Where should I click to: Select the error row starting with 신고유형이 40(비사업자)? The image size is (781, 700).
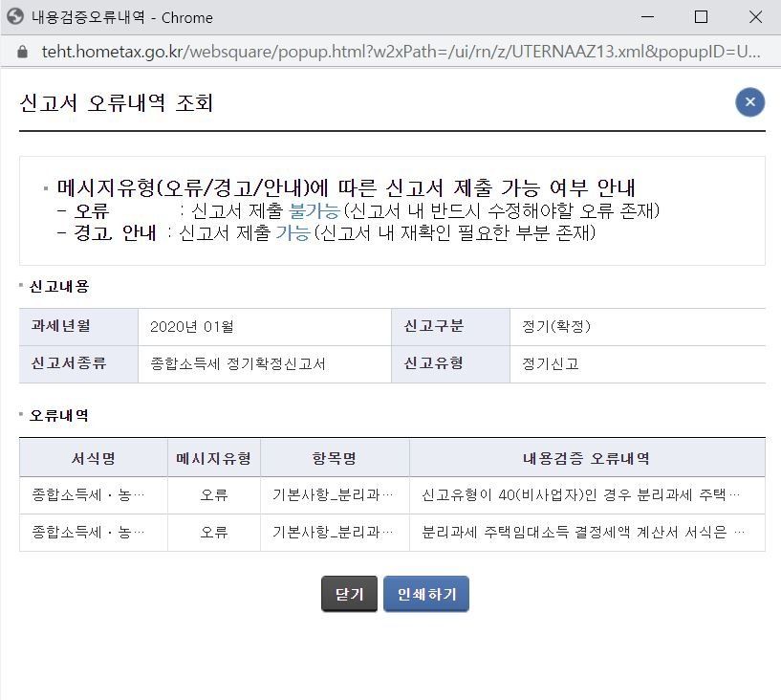(x=581, y=495)
